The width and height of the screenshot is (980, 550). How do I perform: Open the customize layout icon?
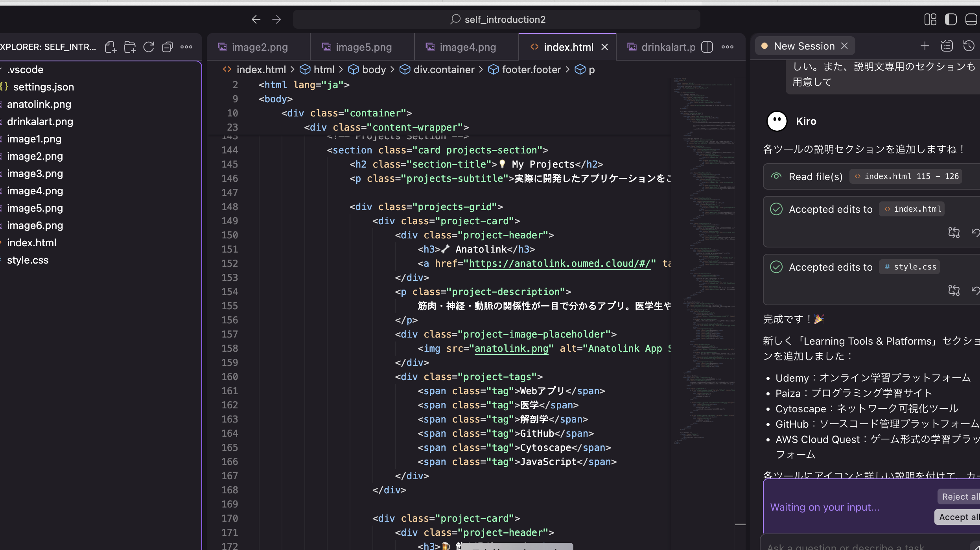[x=930, y=19]
